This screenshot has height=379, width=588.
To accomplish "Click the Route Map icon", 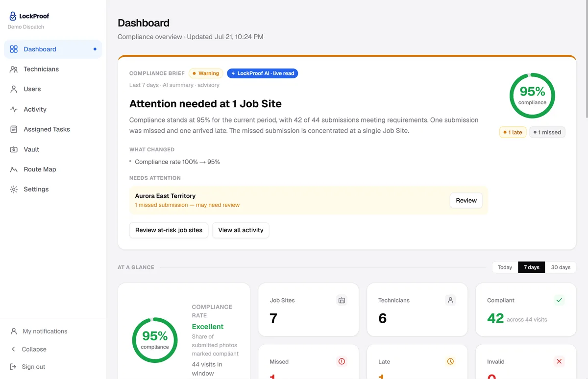I will point(14,169).
